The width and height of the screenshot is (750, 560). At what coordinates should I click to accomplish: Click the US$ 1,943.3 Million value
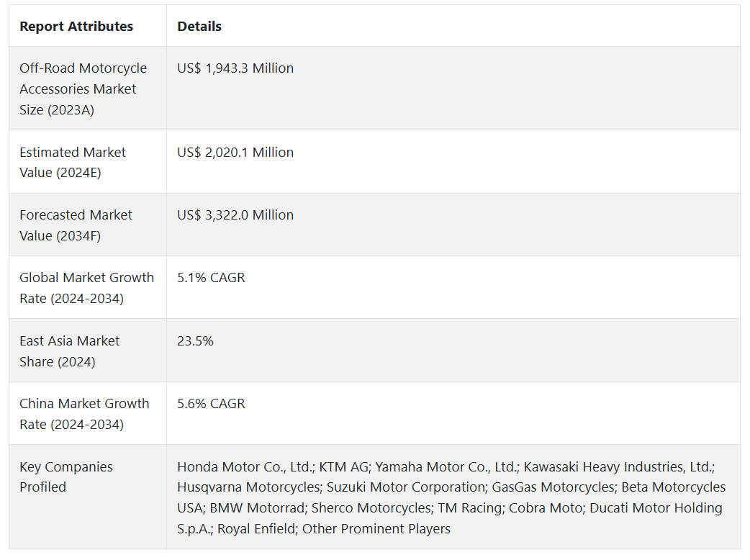click(235, 68)
